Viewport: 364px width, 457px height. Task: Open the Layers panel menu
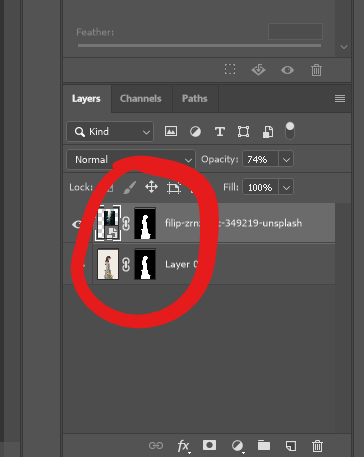[340, 99]
